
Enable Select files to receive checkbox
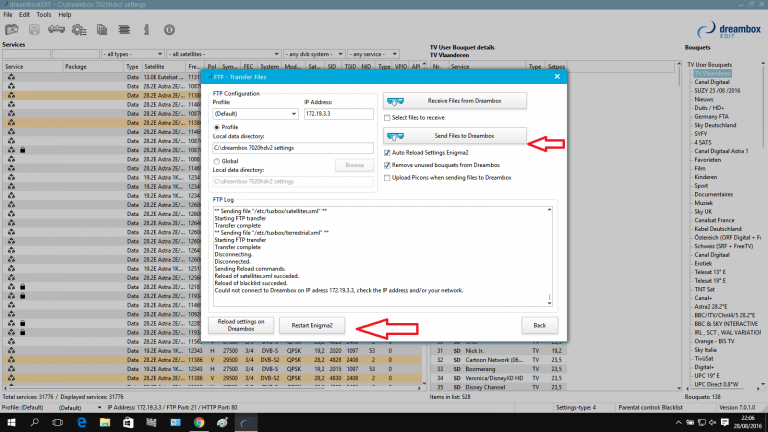pos(388,118)
